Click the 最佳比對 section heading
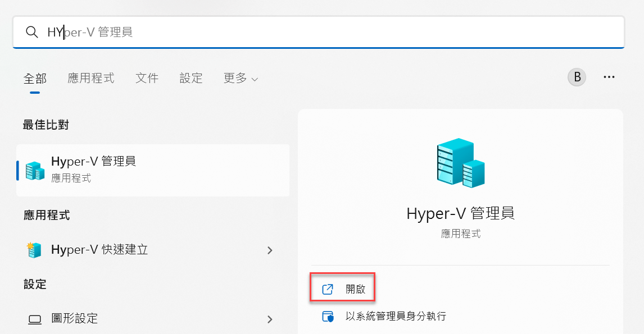Screen dimensions: 644x334 46,125
